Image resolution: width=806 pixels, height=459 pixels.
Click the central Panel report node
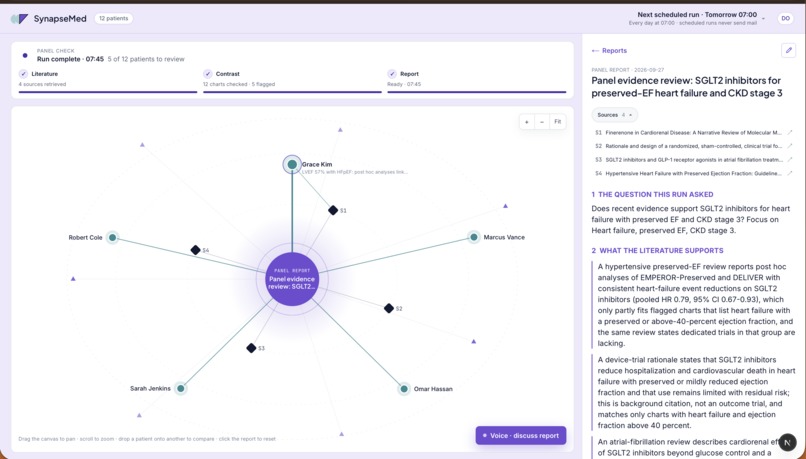coord(292,279)
